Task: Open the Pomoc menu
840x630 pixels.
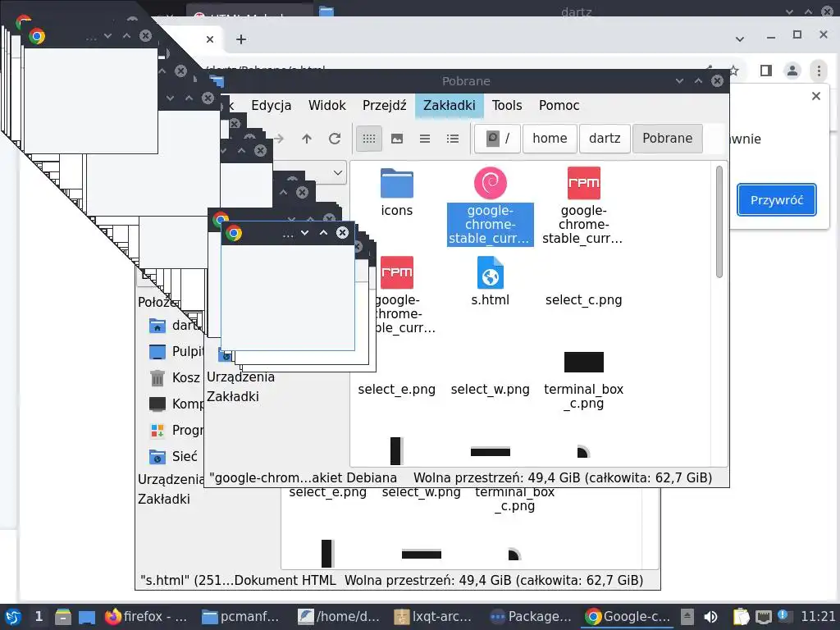Action: [x=559, y=106]
